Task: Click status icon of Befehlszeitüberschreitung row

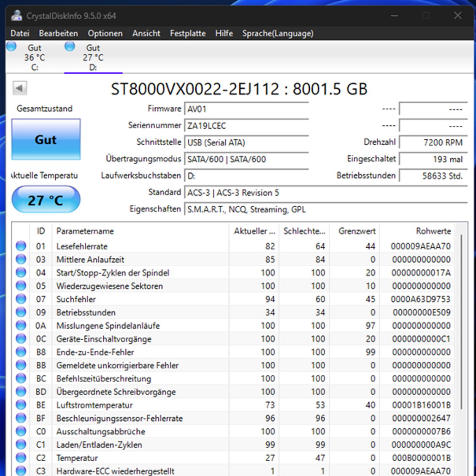Action: pos(21,378)
